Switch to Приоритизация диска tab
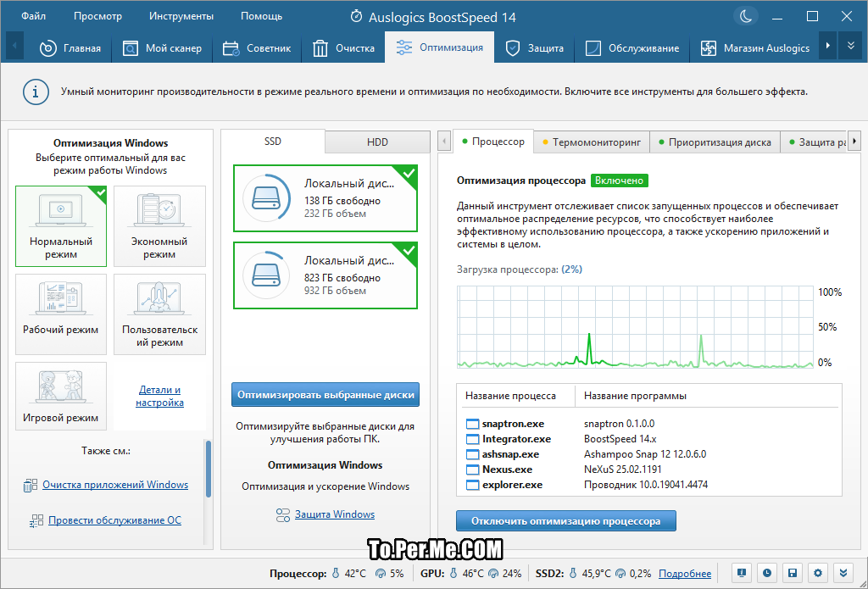868x589 pixels. [x=714, y=142]
